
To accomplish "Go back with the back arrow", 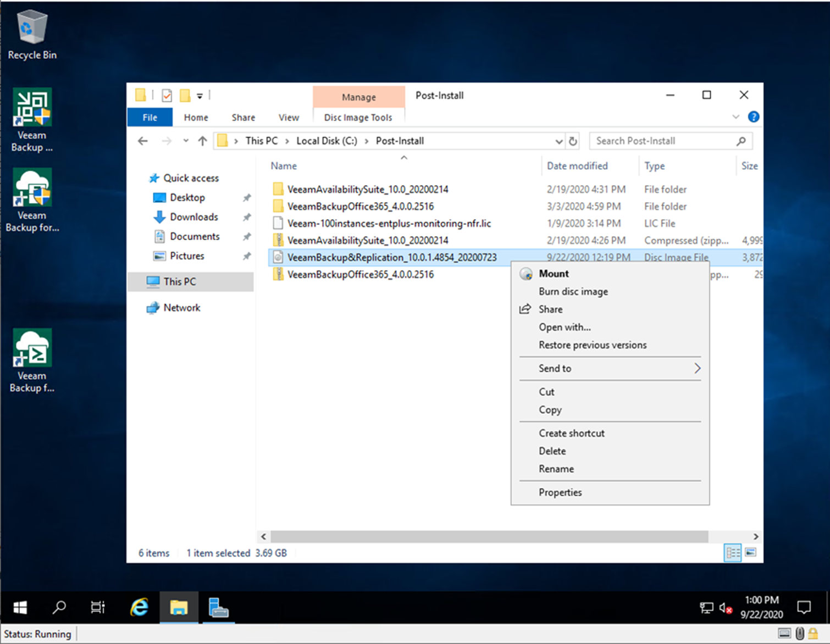I will pyautogui.click(x=143, y=141).
